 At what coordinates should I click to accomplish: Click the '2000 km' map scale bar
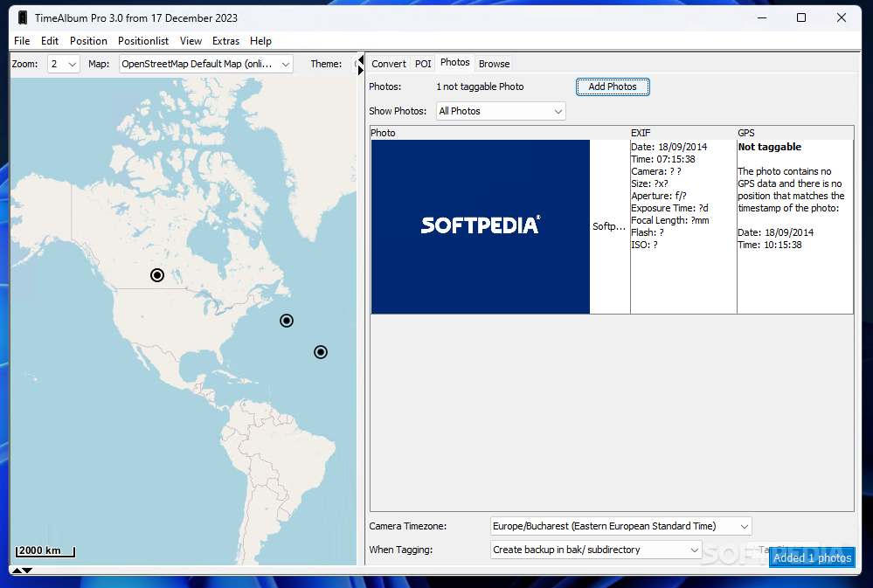45,550
